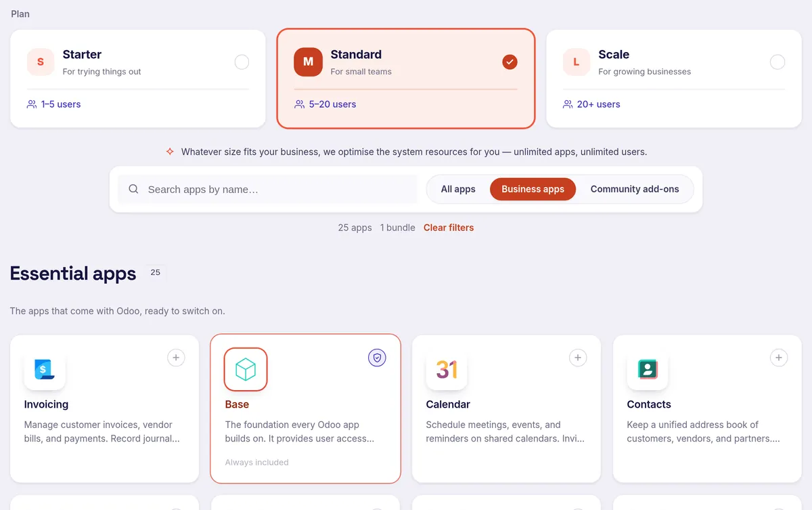Click 'For small teams' subtitle
The height and width of the screenshot is (510, 812).
click(x=361, y=72)
